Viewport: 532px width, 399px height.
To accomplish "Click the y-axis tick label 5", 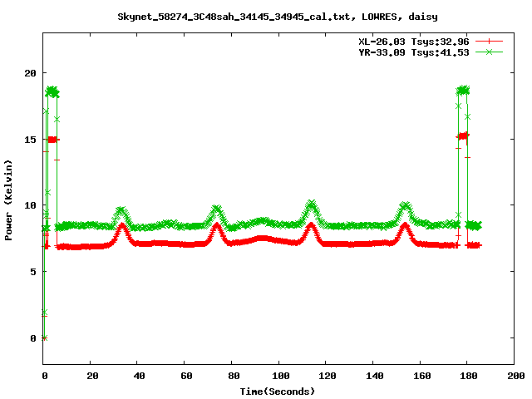I will tap(33, 272).
